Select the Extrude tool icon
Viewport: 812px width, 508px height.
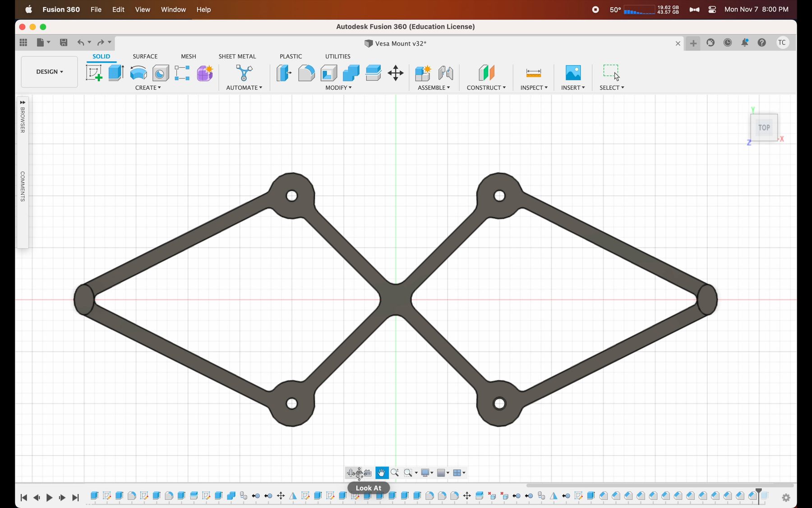116,73
